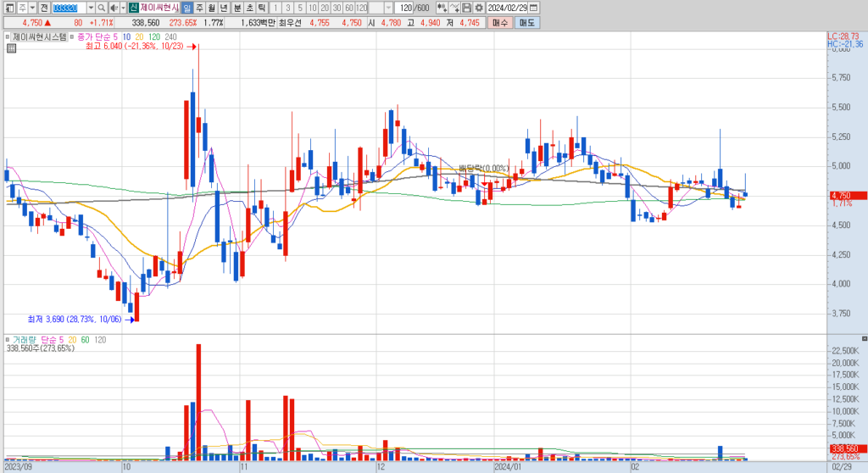Click the 02/29 date label on time axis

coord(842,467)
